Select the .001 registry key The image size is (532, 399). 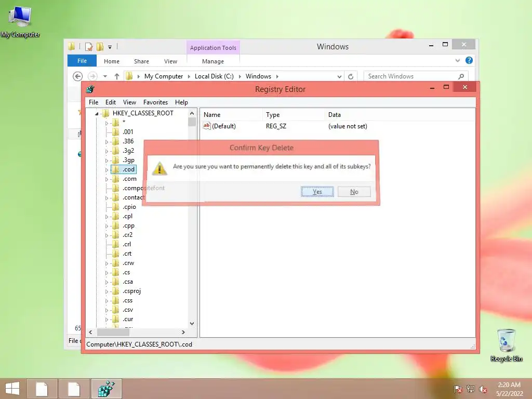pos(128,131)
